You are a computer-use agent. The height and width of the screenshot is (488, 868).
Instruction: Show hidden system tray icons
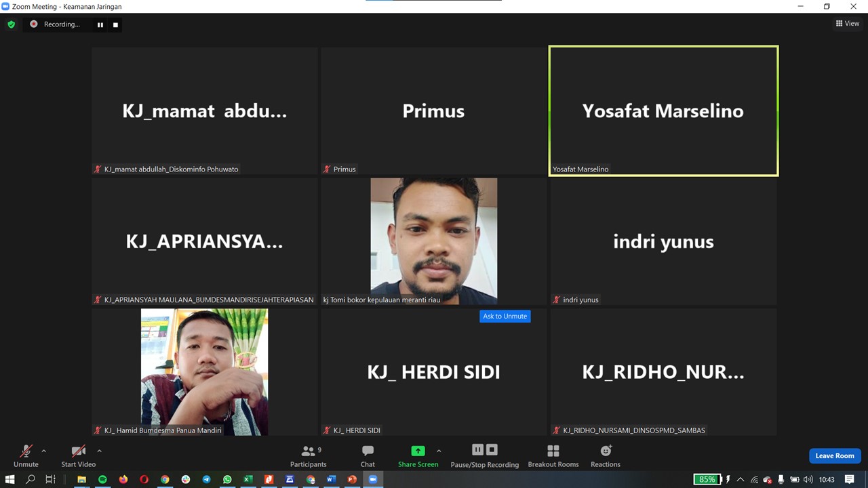741,479
